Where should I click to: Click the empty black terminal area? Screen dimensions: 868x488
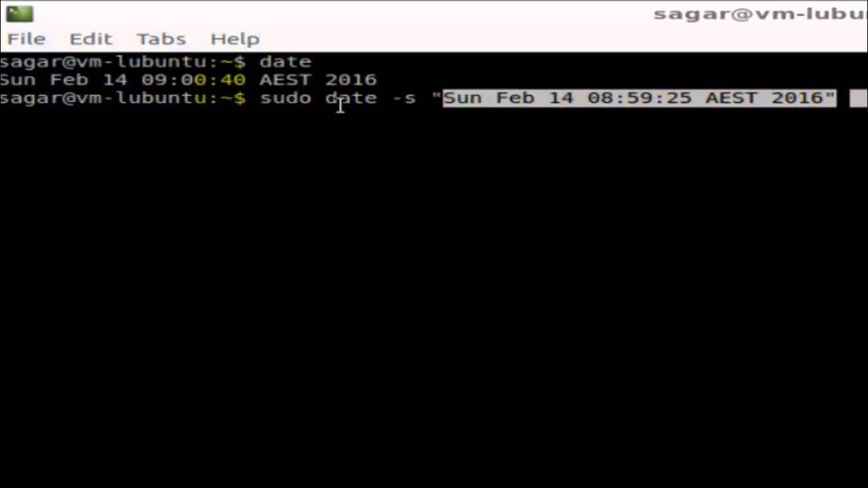(x=434, y=298)
